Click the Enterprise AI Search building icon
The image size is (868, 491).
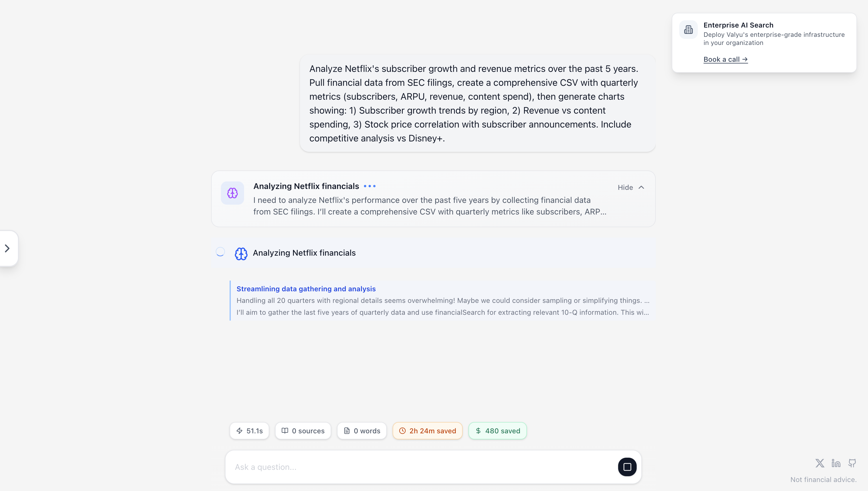(688, 30)
